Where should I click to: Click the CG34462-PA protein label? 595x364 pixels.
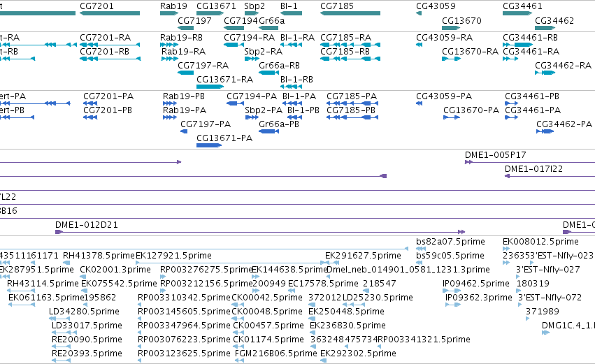[564, 124]
